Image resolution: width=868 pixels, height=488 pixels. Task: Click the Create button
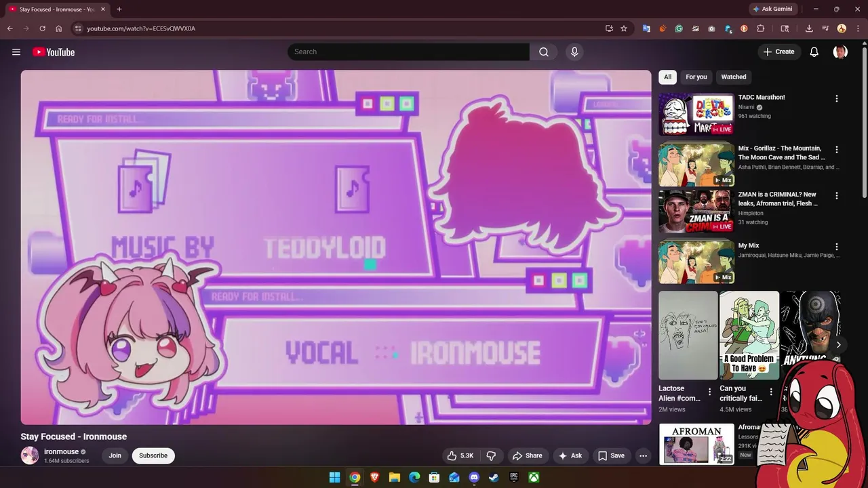(x=778, y=52)
